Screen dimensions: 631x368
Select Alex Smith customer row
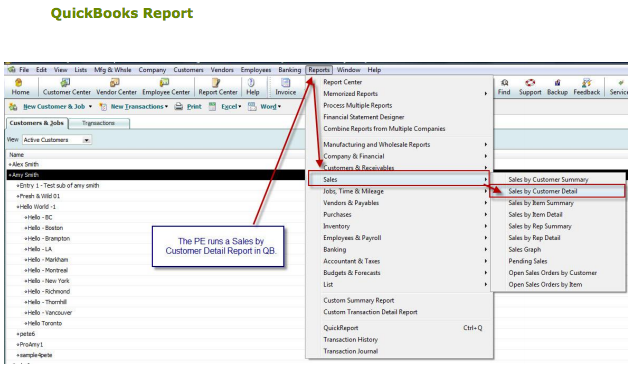coord(156,164)
